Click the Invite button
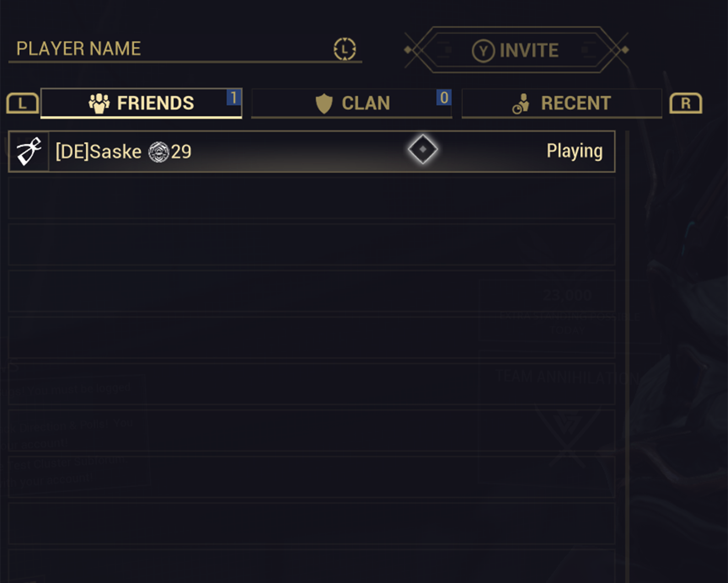Image resolution: width=728 pixels, height=583 pixels. (516, 50)
